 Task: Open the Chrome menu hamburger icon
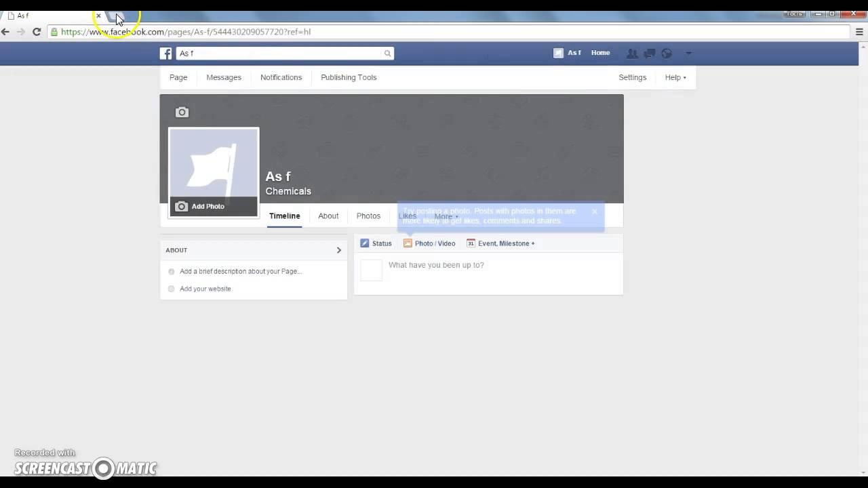click(859, 32)
